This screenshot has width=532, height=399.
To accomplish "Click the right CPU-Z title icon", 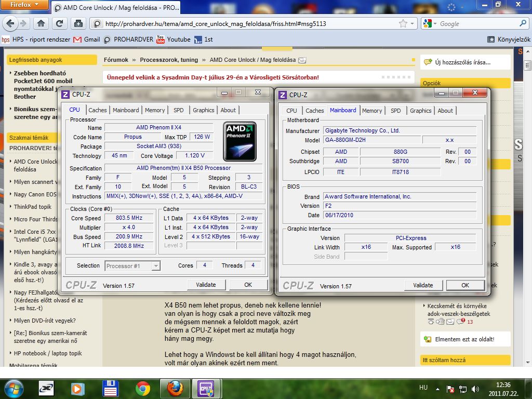I will coord(282,95).
